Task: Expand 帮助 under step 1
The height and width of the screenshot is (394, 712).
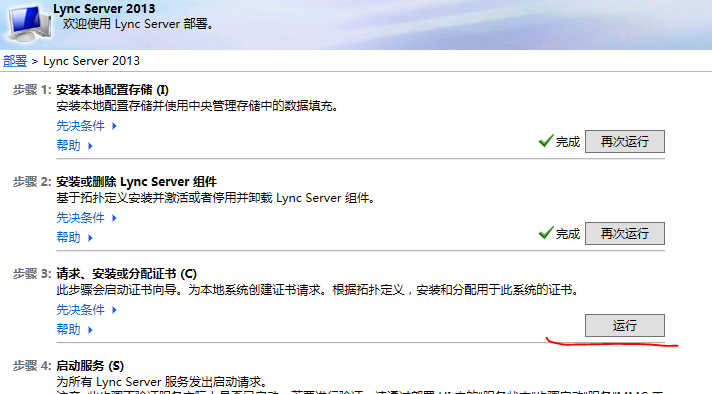Action: tap(74, 145)
